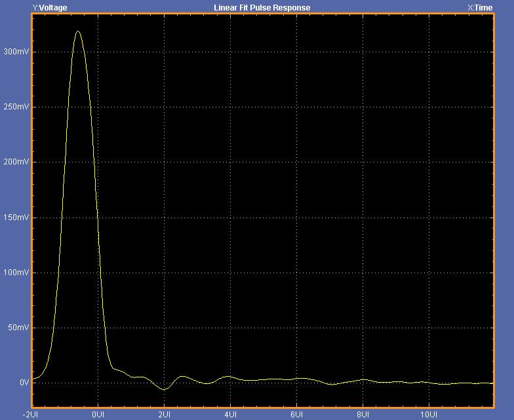Click the X:Time axis label
This screenshot has height=420, width=514.
point(479,8)
